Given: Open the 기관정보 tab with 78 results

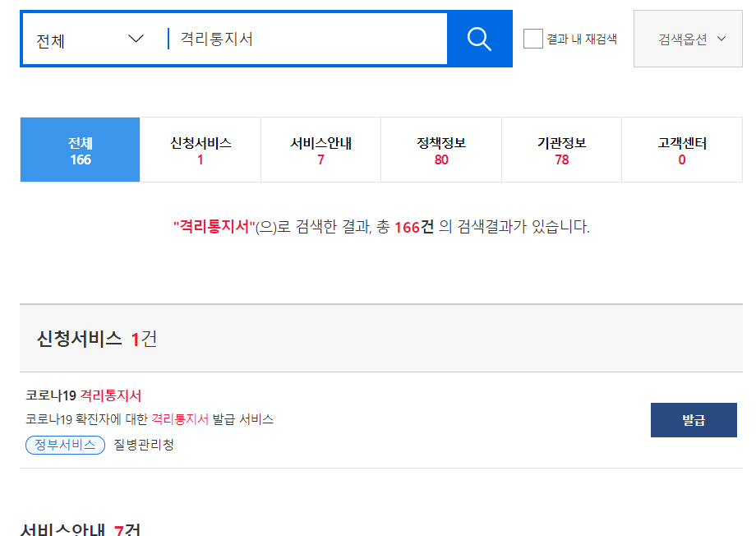Looking at the screenshot, I should pos(561,149).
